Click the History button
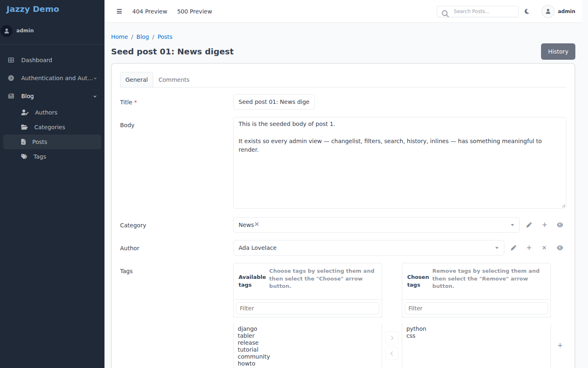Screen dimensions: 588x368 (x=558, y=52)
